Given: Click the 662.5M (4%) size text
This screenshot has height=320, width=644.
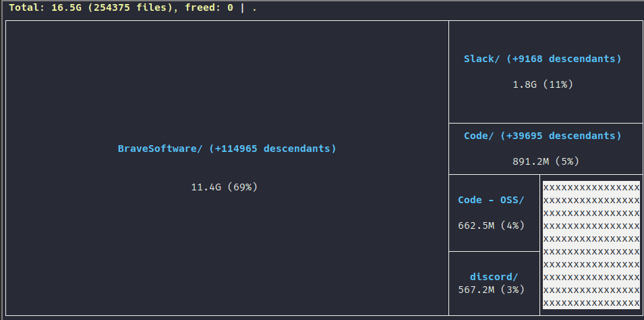Looking at the screenshot, I should [491, 225].
